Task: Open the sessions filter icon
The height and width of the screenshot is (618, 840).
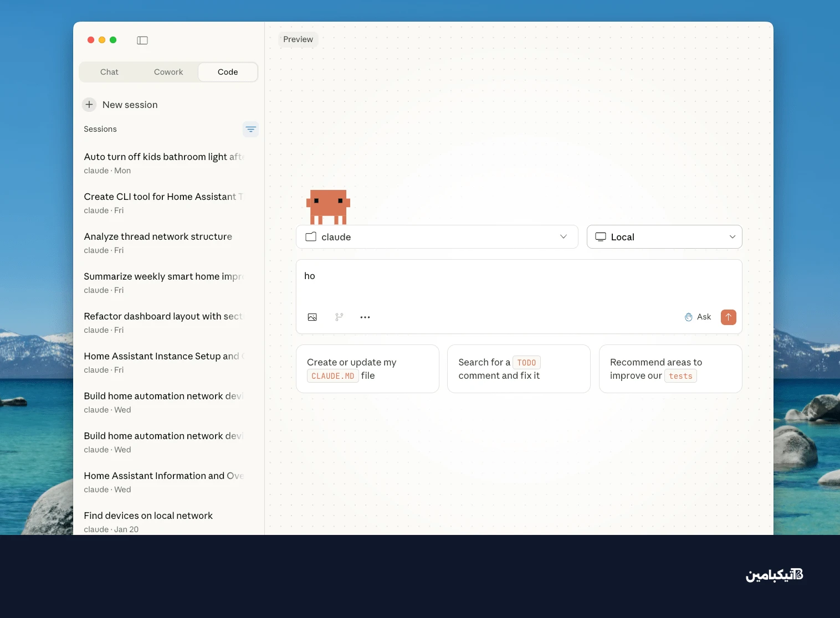Action: 250,129
